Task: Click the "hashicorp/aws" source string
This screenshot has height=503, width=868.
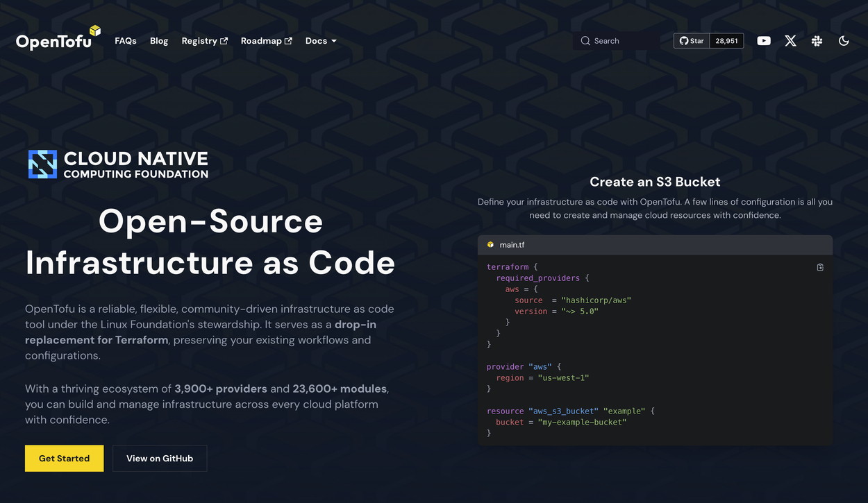Action: click(x=596, y=300)
